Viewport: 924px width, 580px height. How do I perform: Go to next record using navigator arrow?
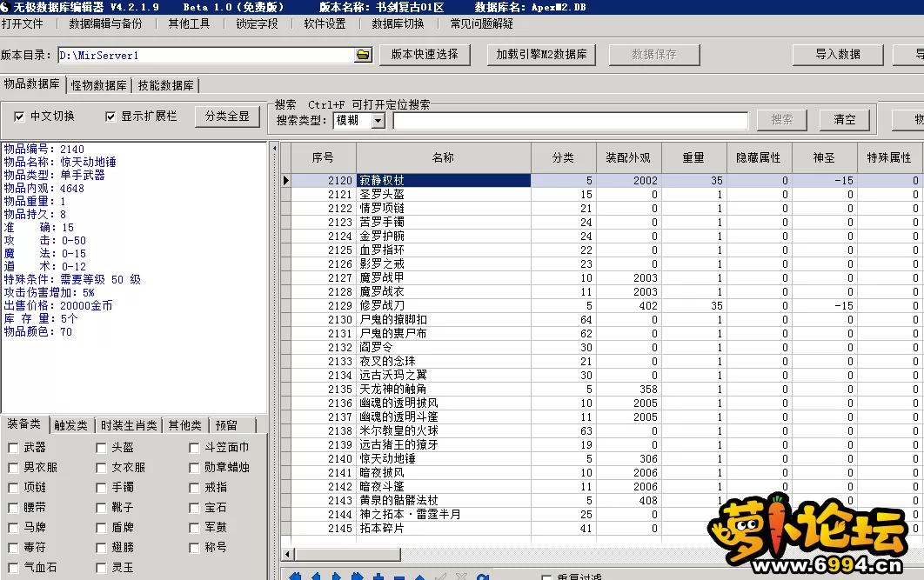[x=336, y=577]
